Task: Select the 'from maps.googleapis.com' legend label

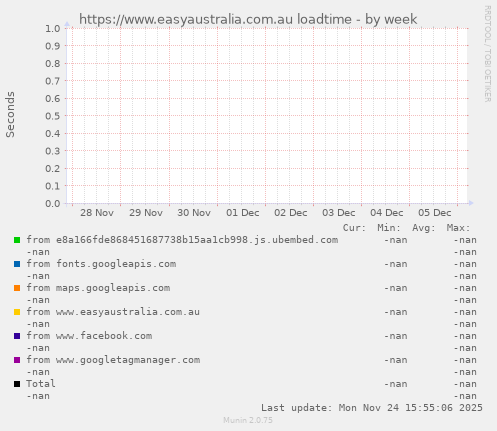Action: click(x=98, y=288)
